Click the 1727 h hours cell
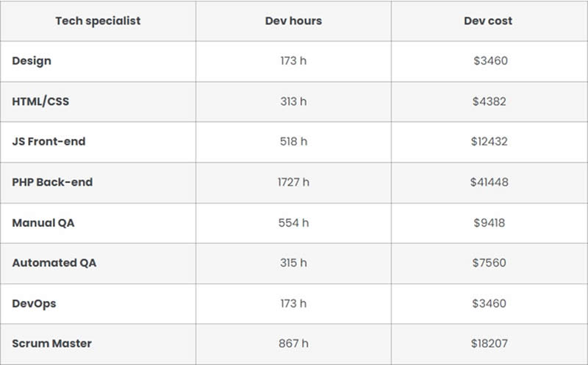 coord(293,182)
